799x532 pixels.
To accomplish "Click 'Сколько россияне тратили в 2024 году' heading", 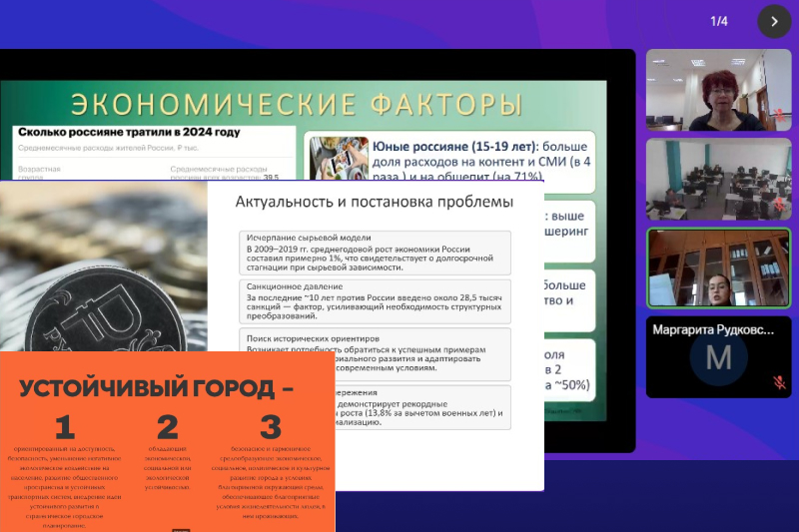I will (128, 132).
